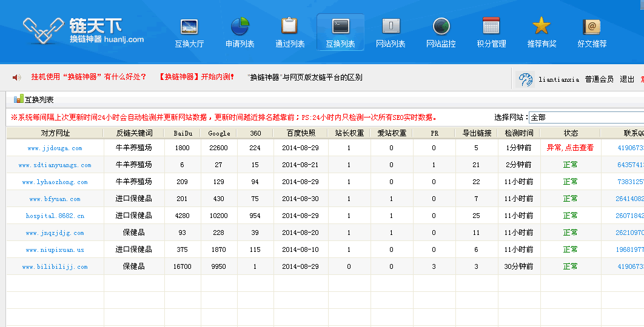Click the 1分钟前 detection time cell

[x=518, y=148]
